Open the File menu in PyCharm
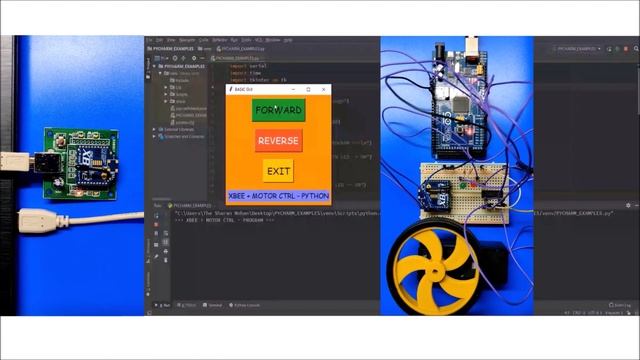Screen dimensions: 640x360 pos(149,40)
